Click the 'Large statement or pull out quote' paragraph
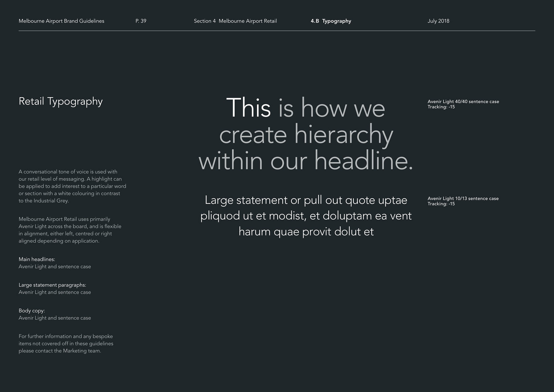This screenshot has width=554, height=392. [x=306, y=200]
